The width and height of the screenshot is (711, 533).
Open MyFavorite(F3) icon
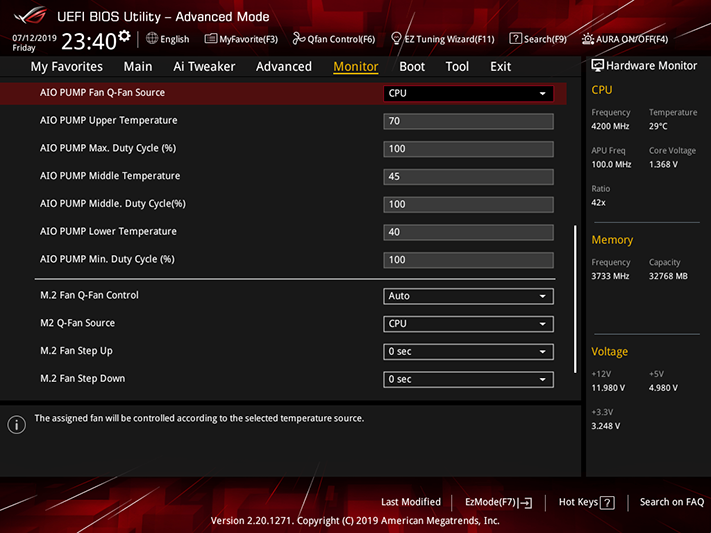[x=210, y=39]
